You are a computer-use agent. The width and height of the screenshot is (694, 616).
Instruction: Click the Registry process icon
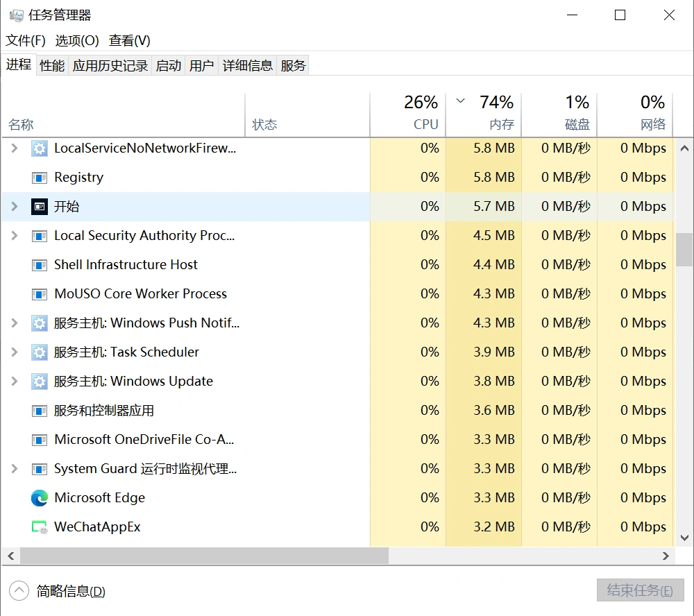click(x=40, y=178)
